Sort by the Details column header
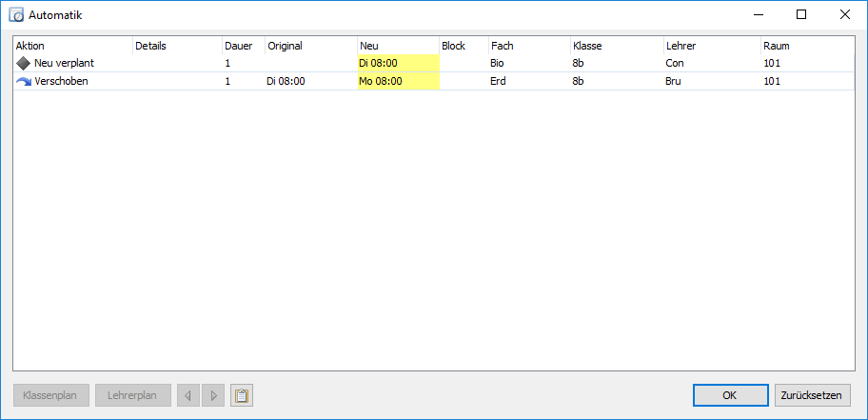This screenshot has width=868, height=420. (178, 46)
